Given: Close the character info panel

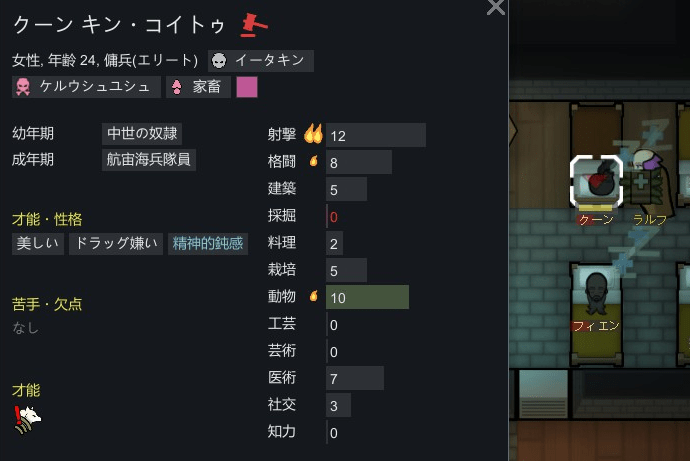Looking at the screenshot, I should (495, 7).
